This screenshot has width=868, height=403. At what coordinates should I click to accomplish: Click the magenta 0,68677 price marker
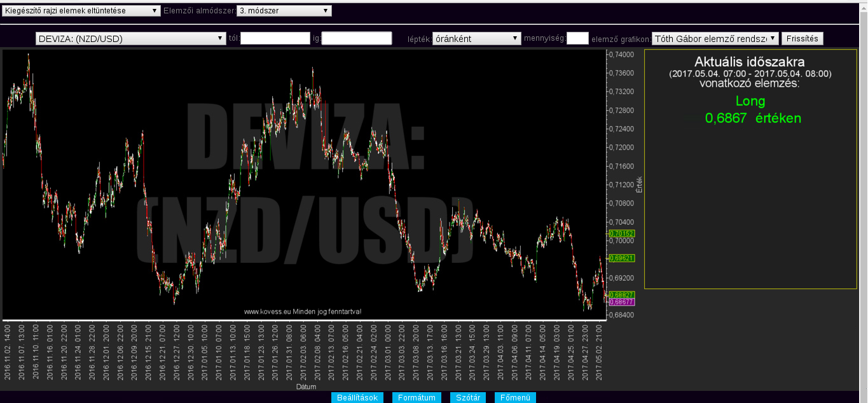pos(621,302)
